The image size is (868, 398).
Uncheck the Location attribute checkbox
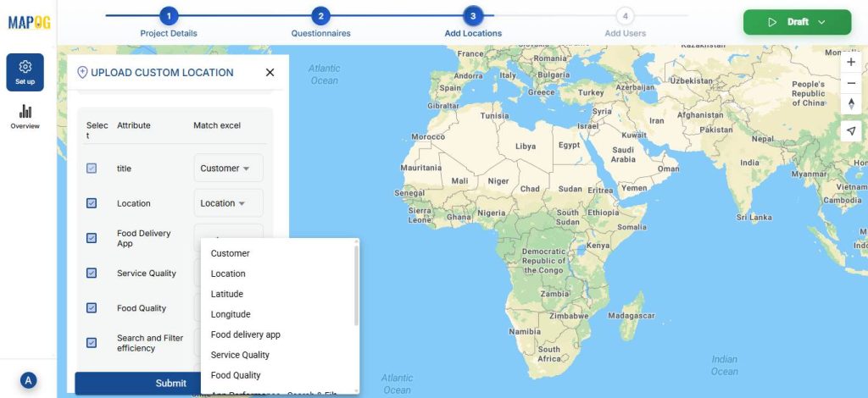point(92,203)
